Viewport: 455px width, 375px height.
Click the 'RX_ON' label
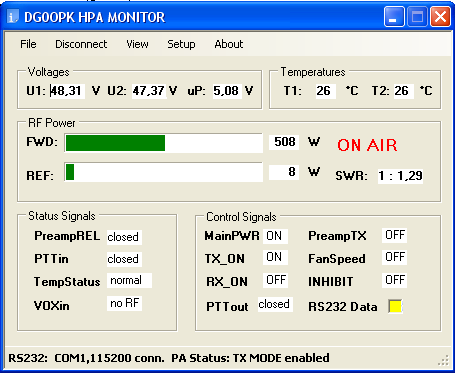tap(227, 282)
